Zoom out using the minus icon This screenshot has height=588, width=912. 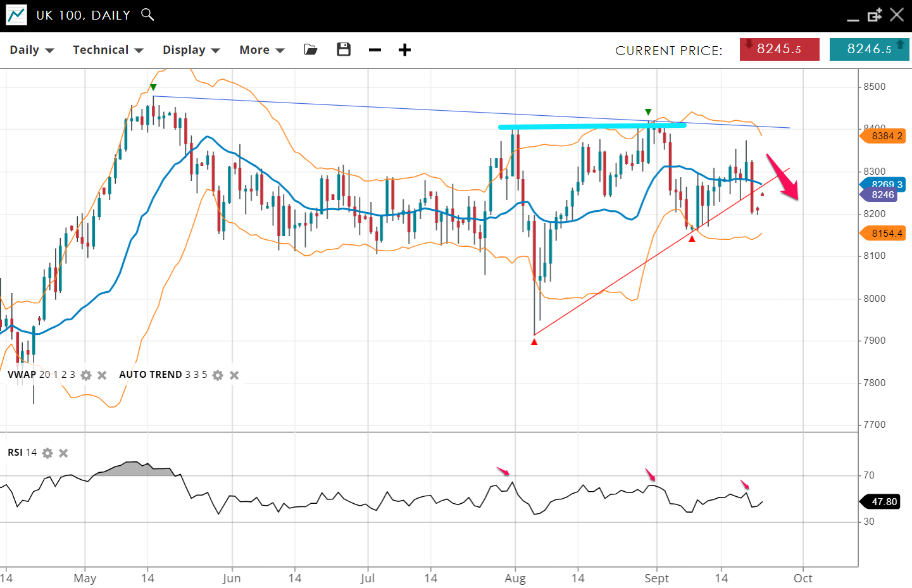375,50
